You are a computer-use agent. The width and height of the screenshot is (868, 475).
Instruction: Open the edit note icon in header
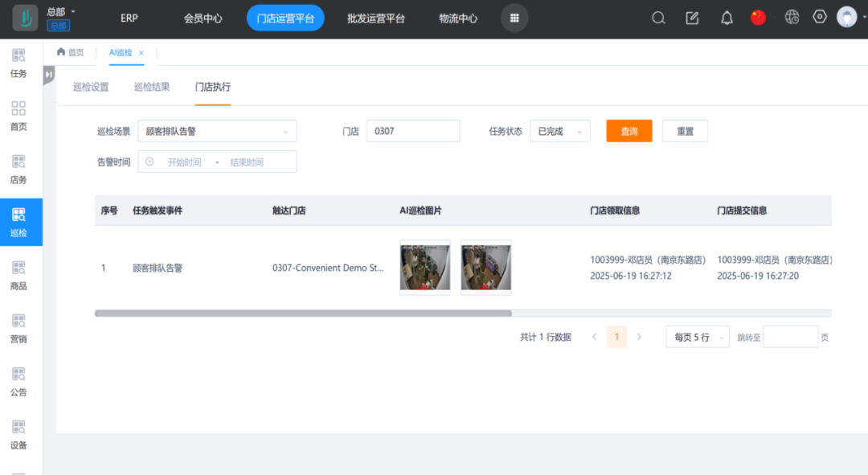692,18
